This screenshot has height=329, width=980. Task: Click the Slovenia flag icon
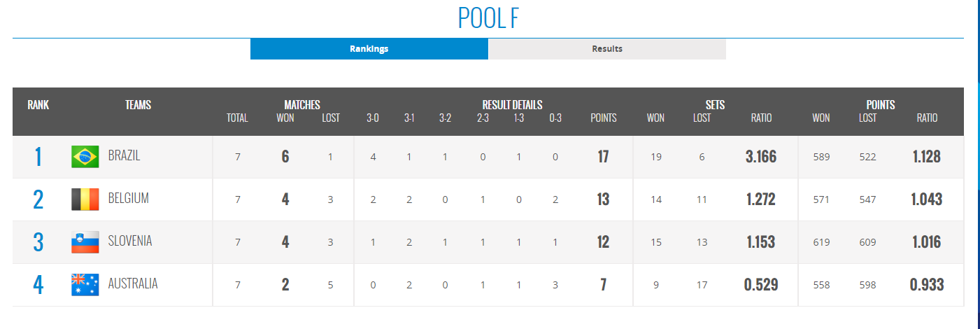click(x=85, y=242)
